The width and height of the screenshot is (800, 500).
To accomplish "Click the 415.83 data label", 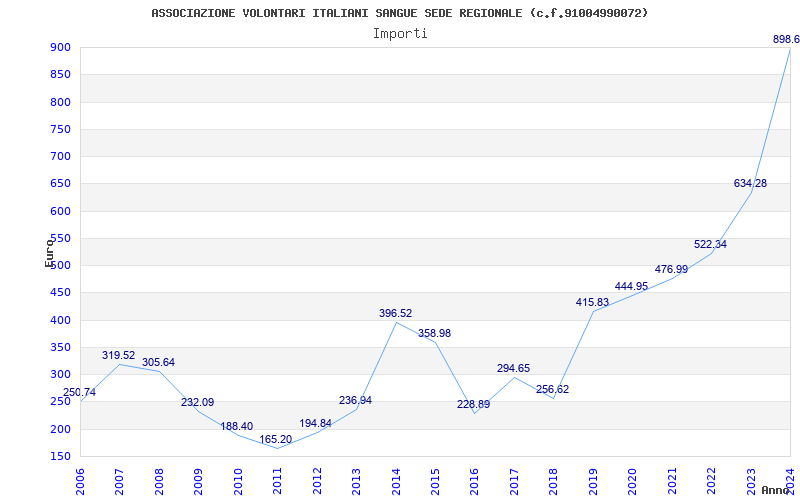I will [592, 302].
